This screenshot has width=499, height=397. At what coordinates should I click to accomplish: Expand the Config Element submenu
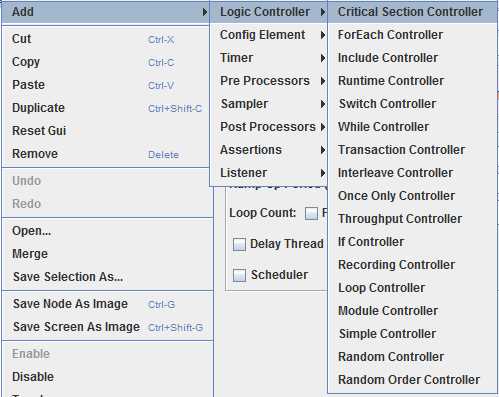click(x=269, y=35)
